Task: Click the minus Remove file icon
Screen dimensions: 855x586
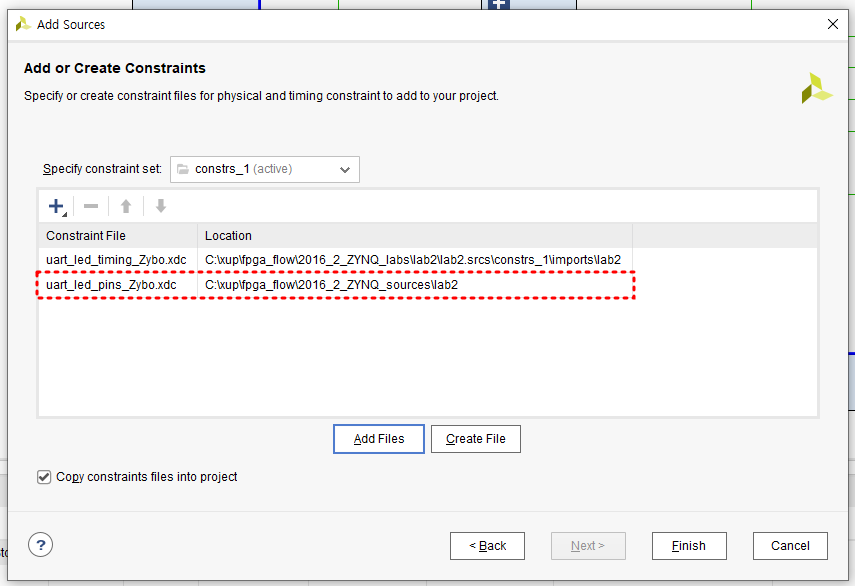Action: pos(91,206)
